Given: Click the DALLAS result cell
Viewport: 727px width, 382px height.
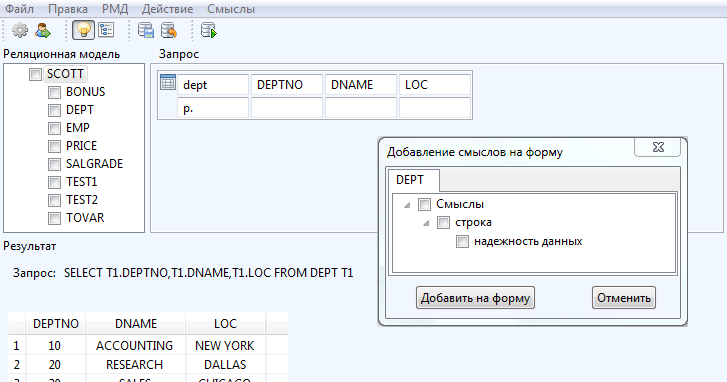Looking at the screenshot, I should pos(225,365).
